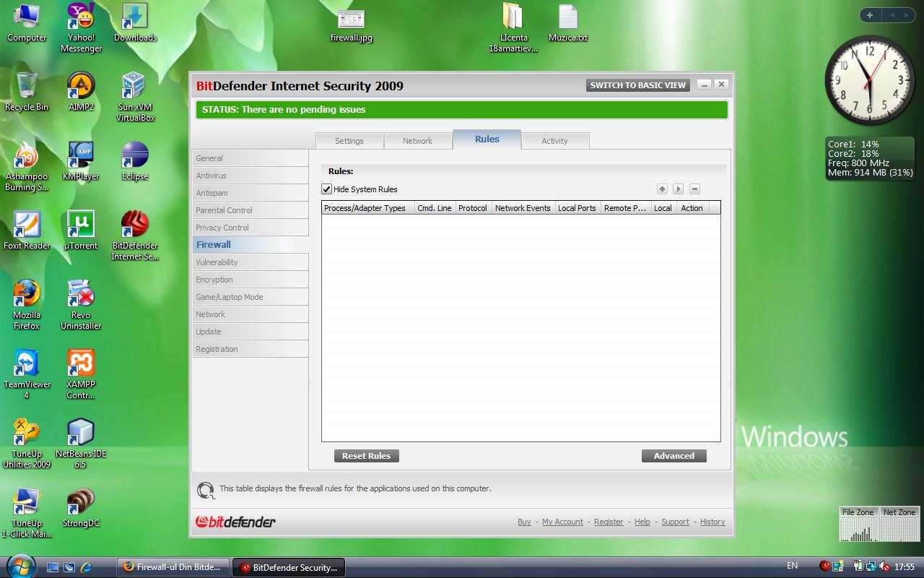
Task: Click the Buy link
Action: (524, 522)
